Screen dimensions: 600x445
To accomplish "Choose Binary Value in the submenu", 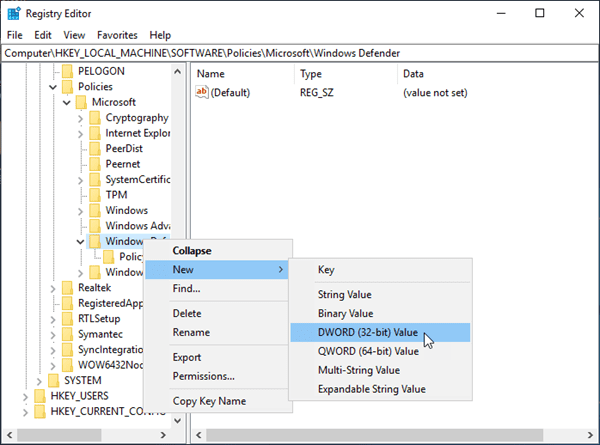I will pyautogui.click(x=380, y=313).
